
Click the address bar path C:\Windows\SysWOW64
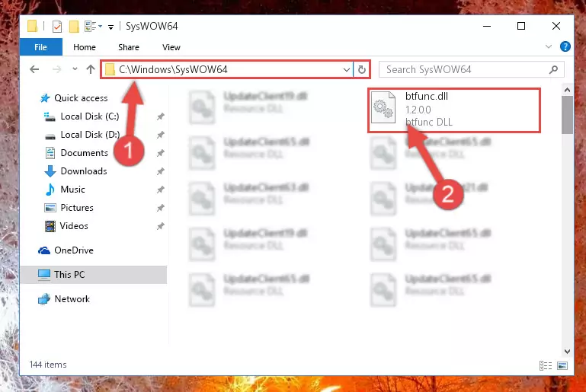pos(173,69)
